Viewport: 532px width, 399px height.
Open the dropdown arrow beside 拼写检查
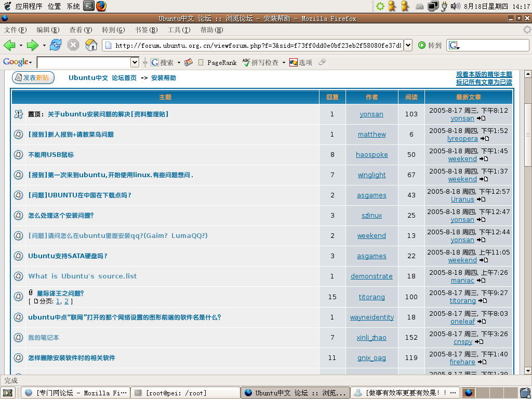tap(284, 63)
